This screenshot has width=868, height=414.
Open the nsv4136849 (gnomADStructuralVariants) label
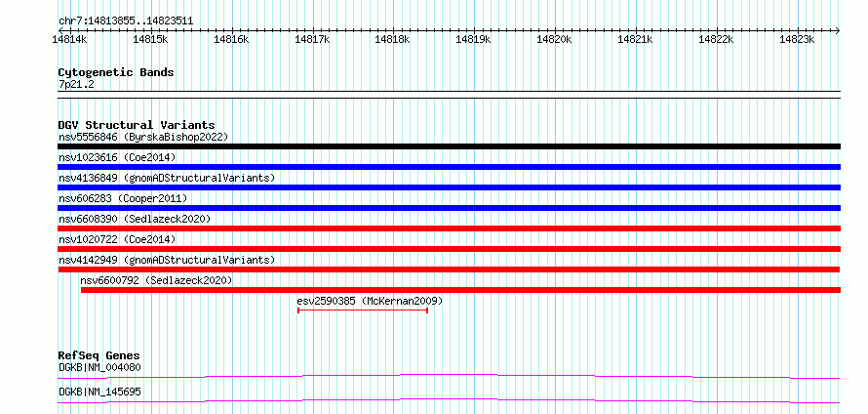pyautogui.click(x=167, y=178)
